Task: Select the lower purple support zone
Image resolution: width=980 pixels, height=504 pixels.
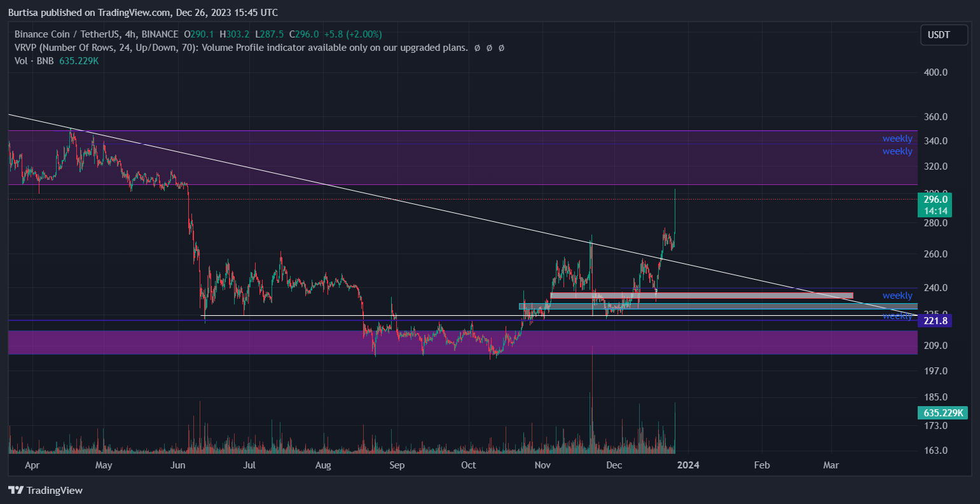Action: [x=462, y=343]
